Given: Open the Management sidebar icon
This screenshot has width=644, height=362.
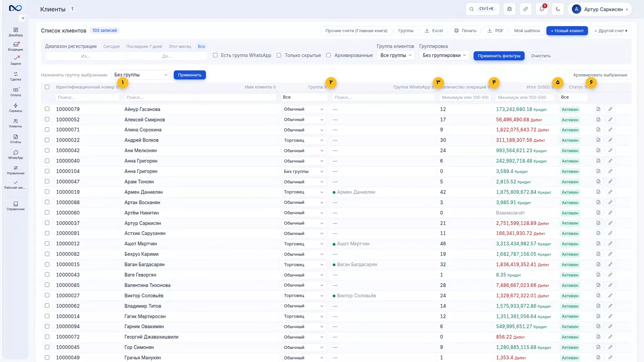Looking at the screenshot, I should pos(16,170).
